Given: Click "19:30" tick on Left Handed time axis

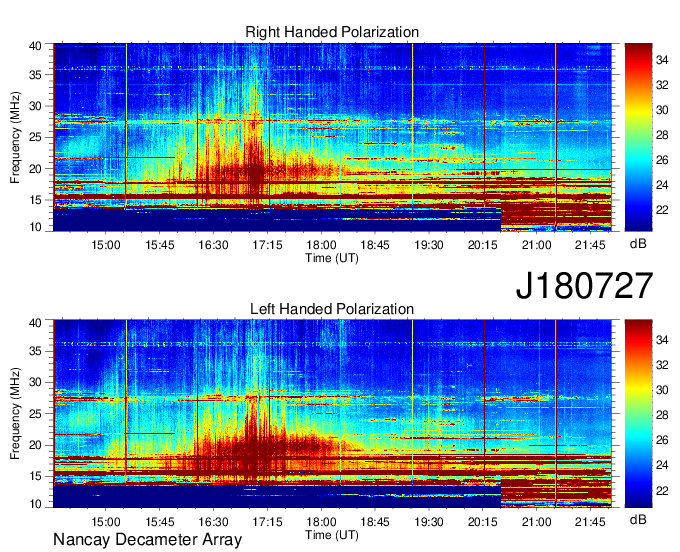Looking at the screenshot, I should (429, 522).
